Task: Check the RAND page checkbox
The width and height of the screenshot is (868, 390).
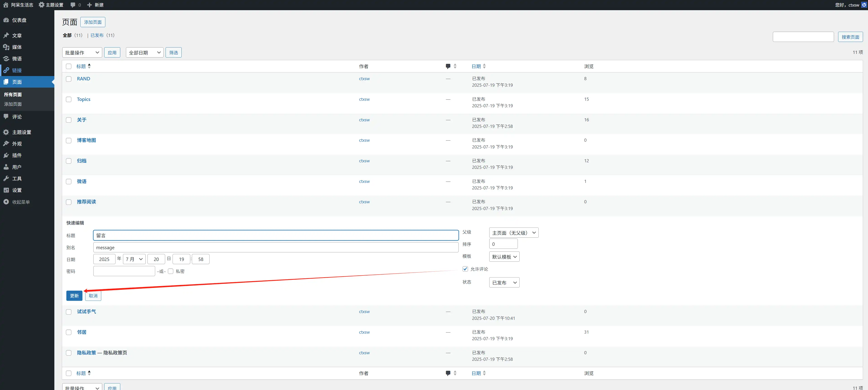Action: coord(69,79)
